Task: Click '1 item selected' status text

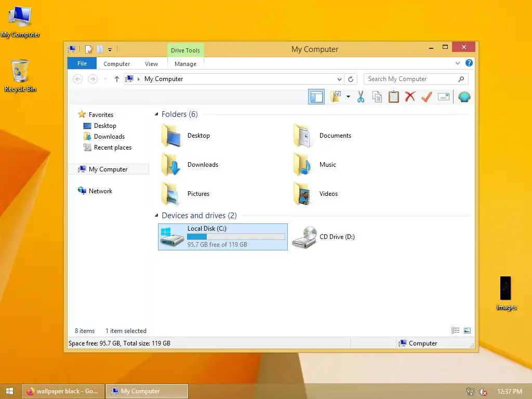Action: click(126, 331)
